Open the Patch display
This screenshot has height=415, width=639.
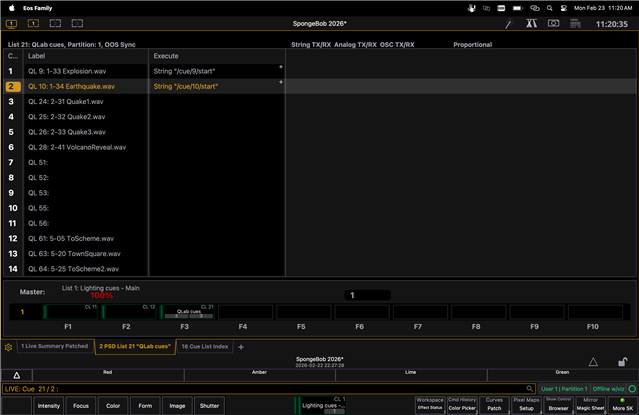click(494, 407)
